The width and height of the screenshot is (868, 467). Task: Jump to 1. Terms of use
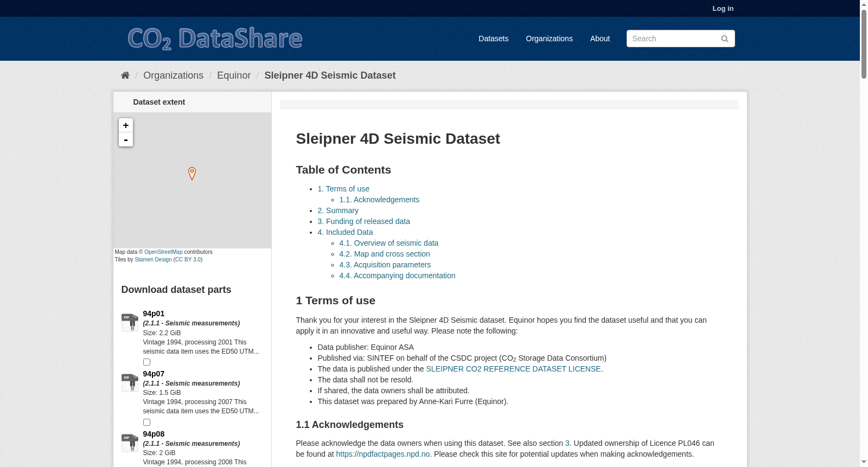343,189
